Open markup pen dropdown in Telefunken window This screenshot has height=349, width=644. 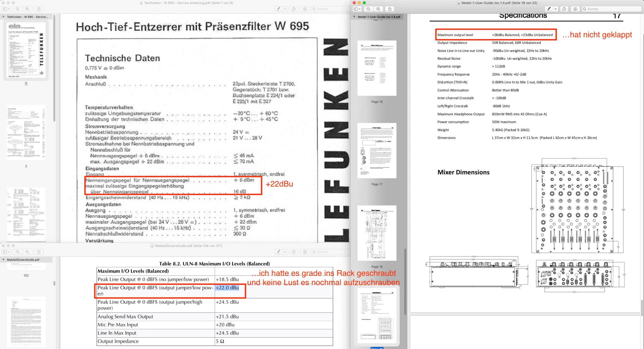click(285, 9)
